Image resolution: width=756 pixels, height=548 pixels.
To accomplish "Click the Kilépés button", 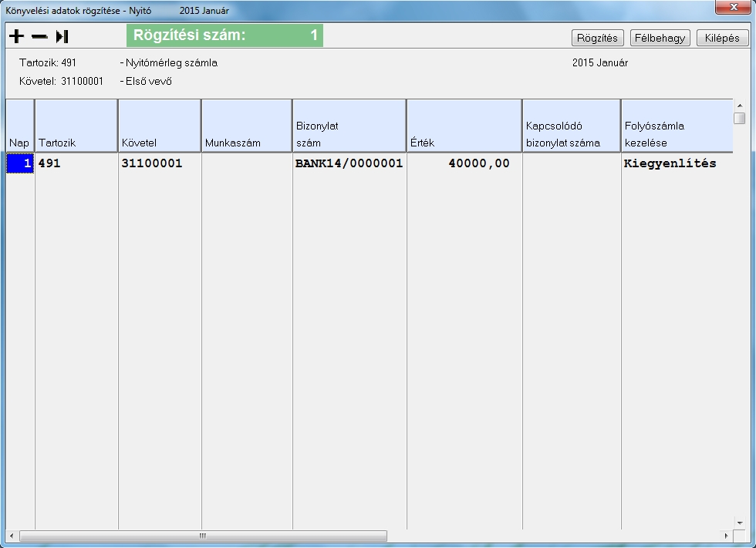I will tap(722, 38).
